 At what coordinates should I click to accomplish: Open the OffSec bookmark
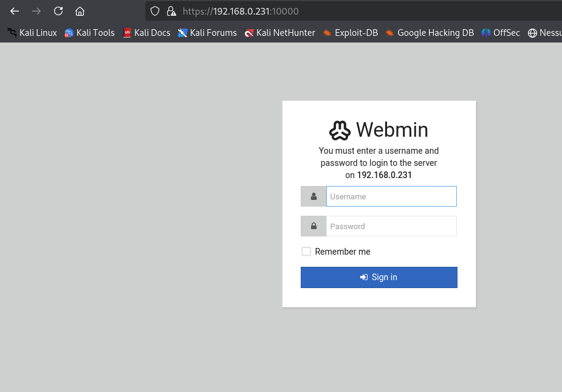pyautogui.click(x=501, y=33)
